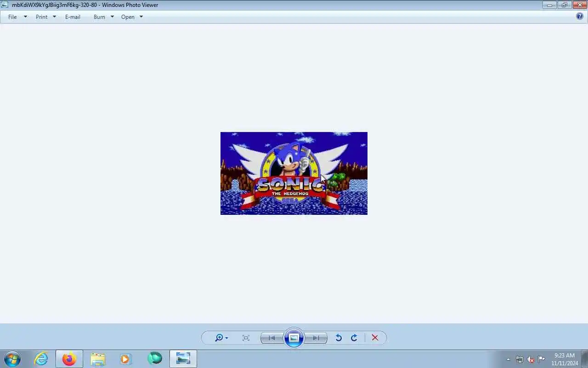Rotate the photo counterclockwise
The image size is (588, 368).
339,338
